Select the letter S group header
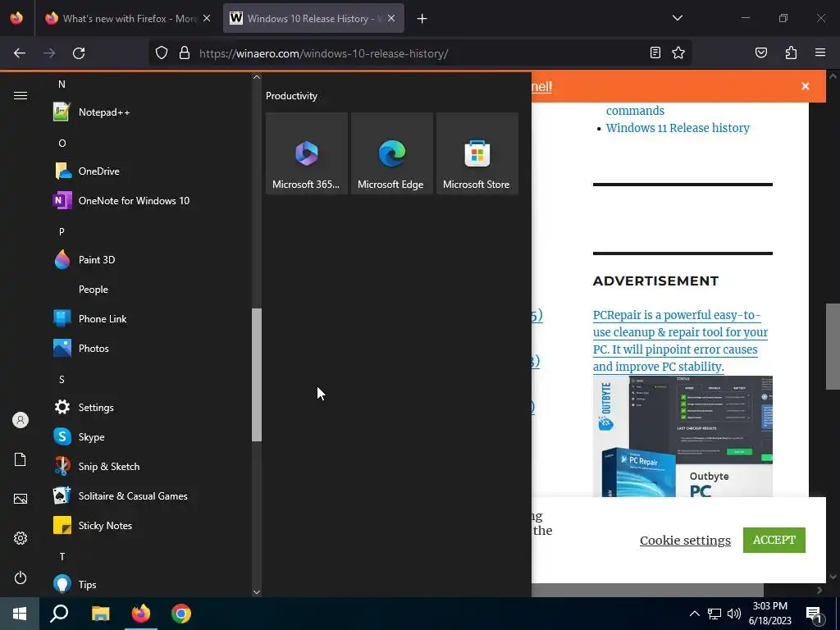This screenshot has width=840, height=630. [x=62, y=379]
